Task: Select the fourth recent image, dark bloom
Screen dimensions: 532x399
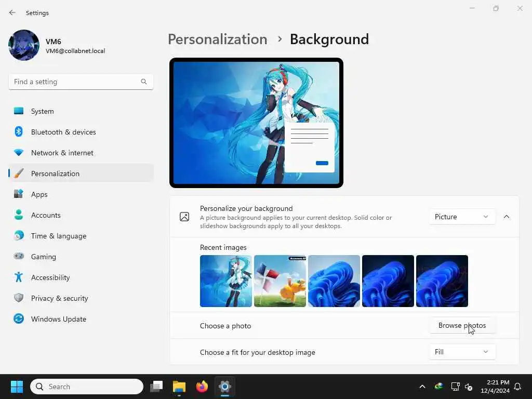Action: coord(388,281)
